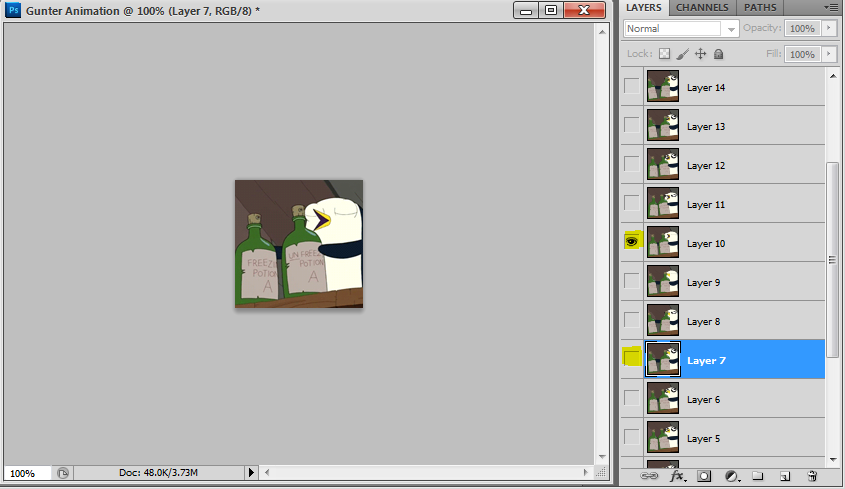Select Layer 11 by its name

[706, 204]
